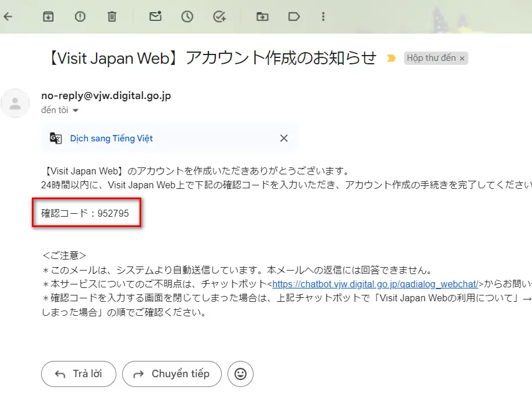This screenshot has height=398, width=532.
Task: Toggle the yellow importance marker
Action: point(391,59)
